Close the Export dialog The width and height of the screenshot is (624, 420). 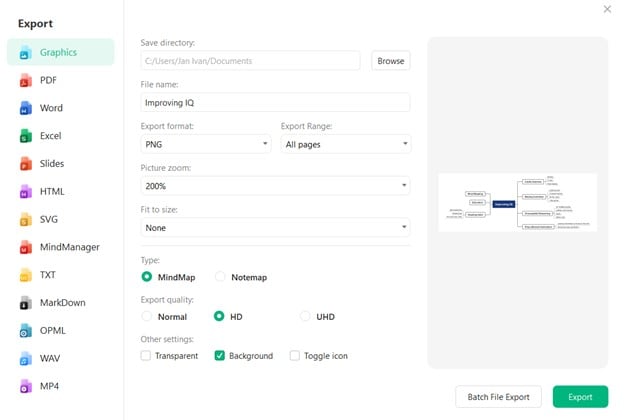(607, 9)
